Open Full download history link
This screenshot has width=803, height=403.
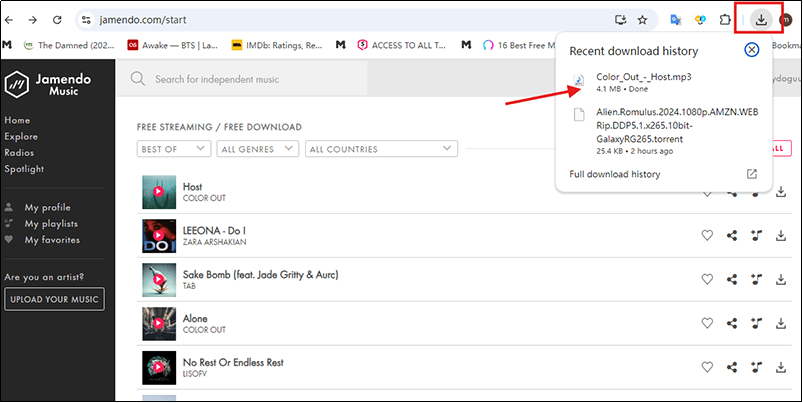click(614, 174)
